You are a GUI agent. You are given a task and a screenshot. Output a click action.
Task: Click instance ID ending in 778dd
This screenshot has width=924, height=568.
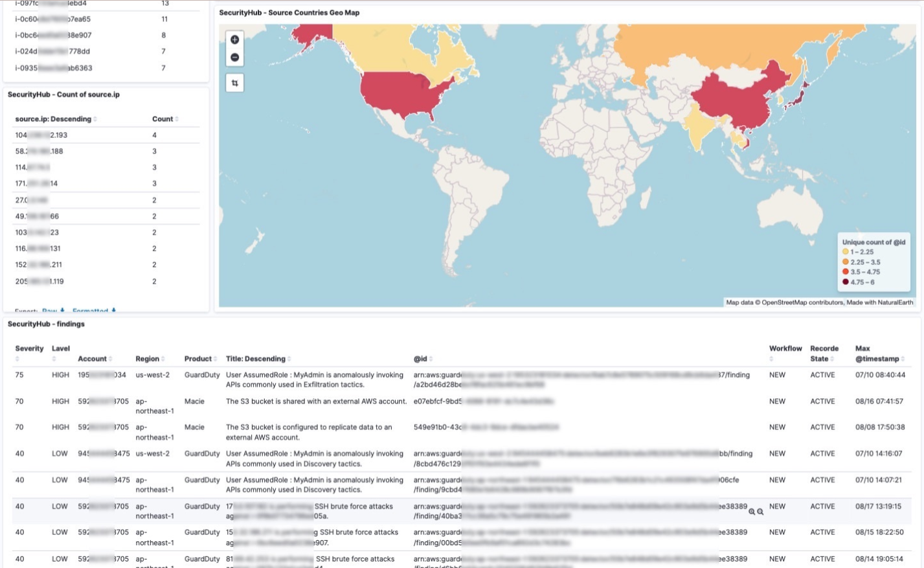point(52,52)
